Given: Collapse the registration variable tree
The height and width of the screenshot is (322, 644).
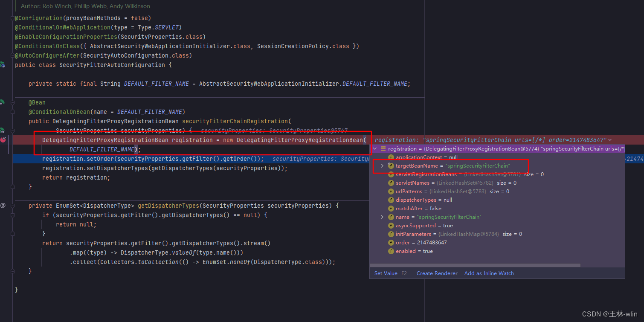Looking at the screenshot, I should coord(374,148).
